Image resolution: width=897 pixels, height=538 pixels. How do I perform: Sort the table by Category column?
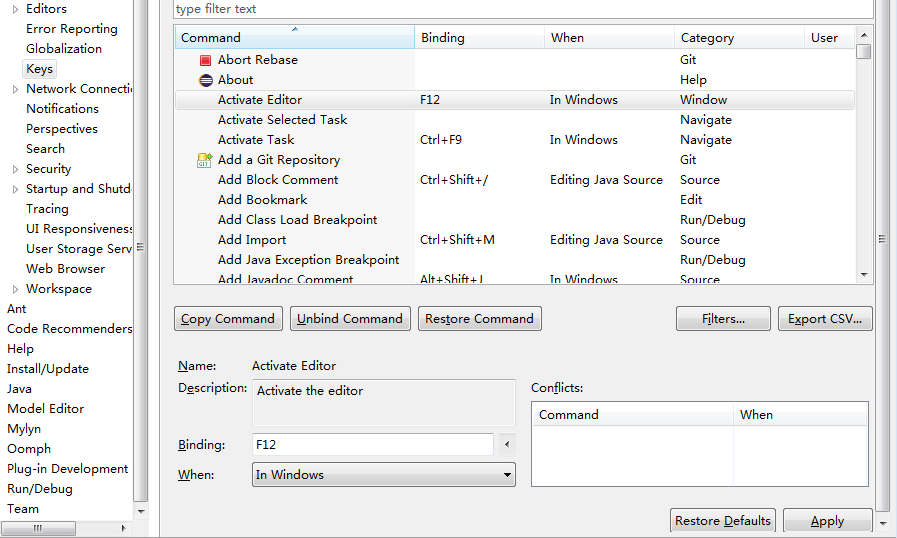point(740,38)
